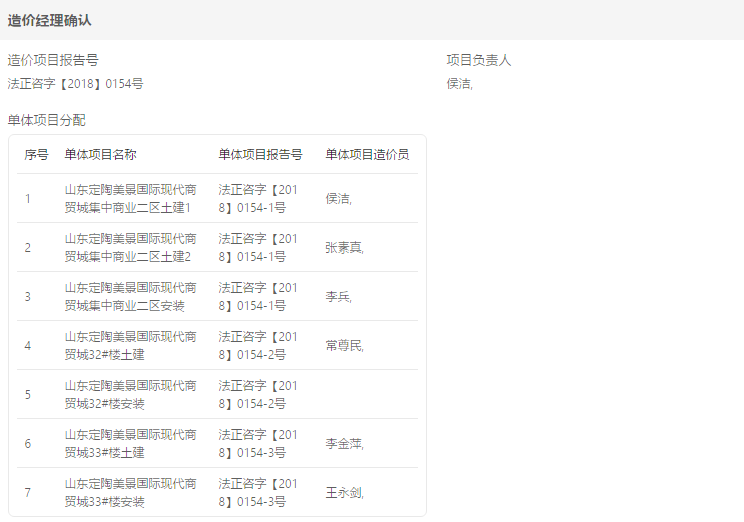The height and width of the screenshot is (522, 744).
Task: Select the 项目负责人 label
Action: point(479,60)
